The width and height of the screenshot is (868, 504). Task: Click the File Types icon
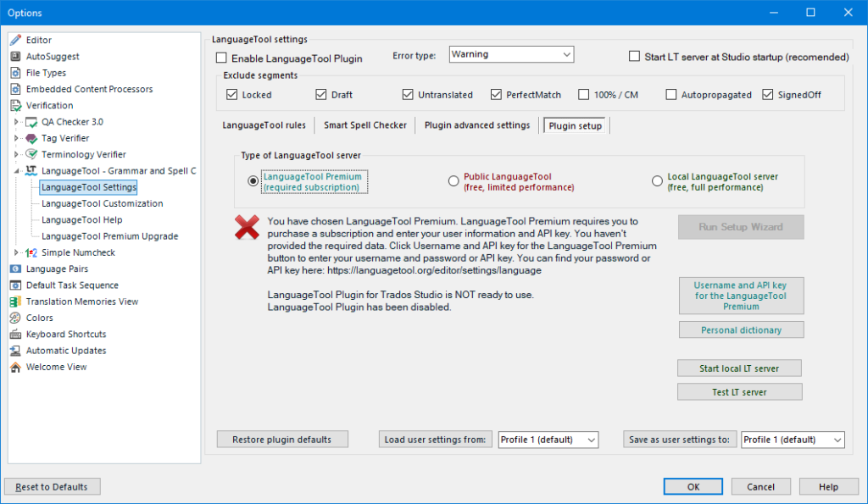click(x=15, y=73)
